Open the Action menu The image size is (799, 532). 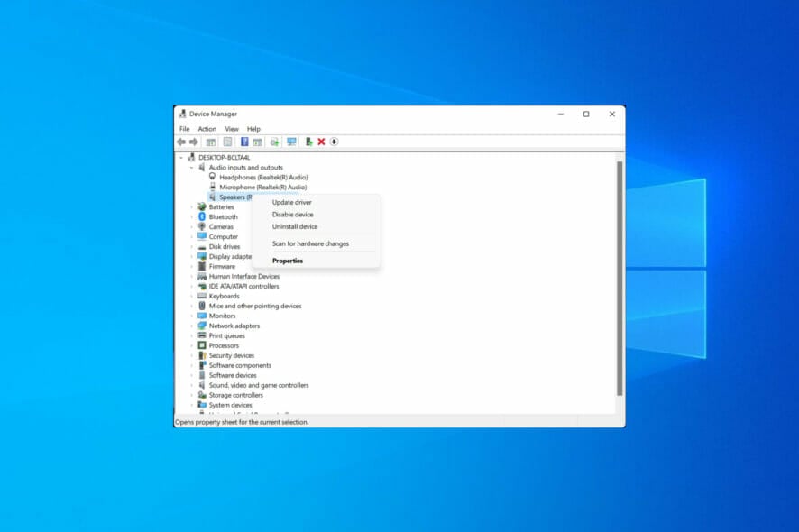tap(207, 129)
